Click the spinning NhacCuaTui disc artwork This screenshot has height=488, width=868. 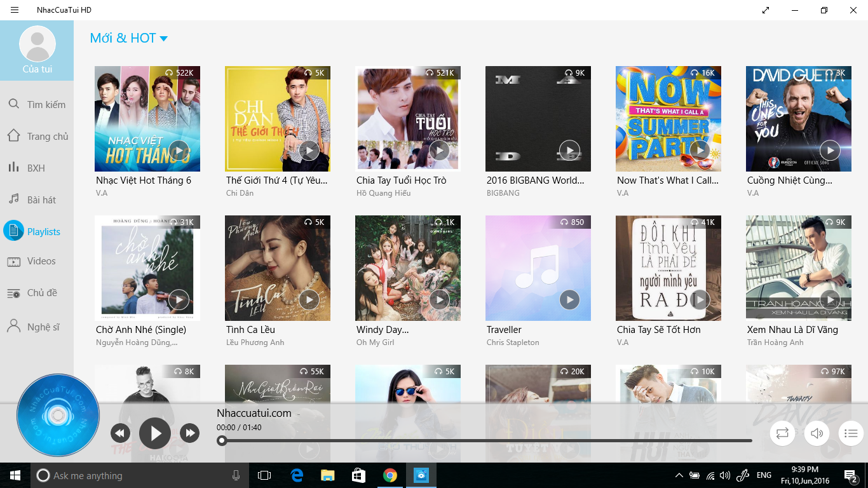point(58,415)
